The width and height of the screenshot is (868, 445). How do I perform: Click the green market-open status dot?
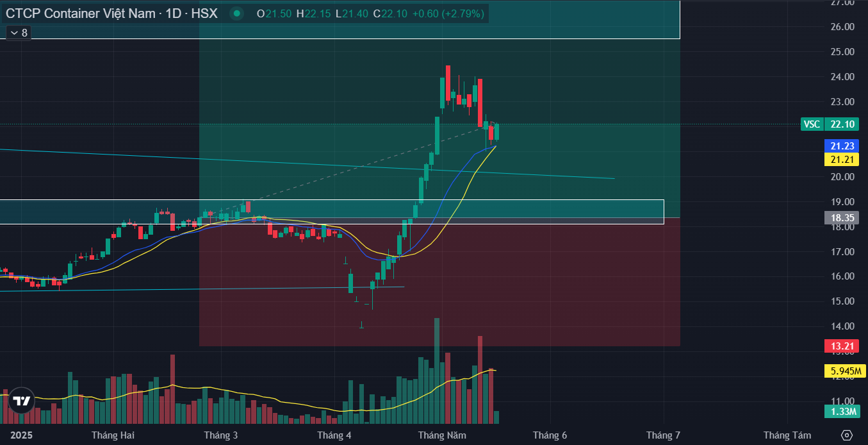click(238, 13)
